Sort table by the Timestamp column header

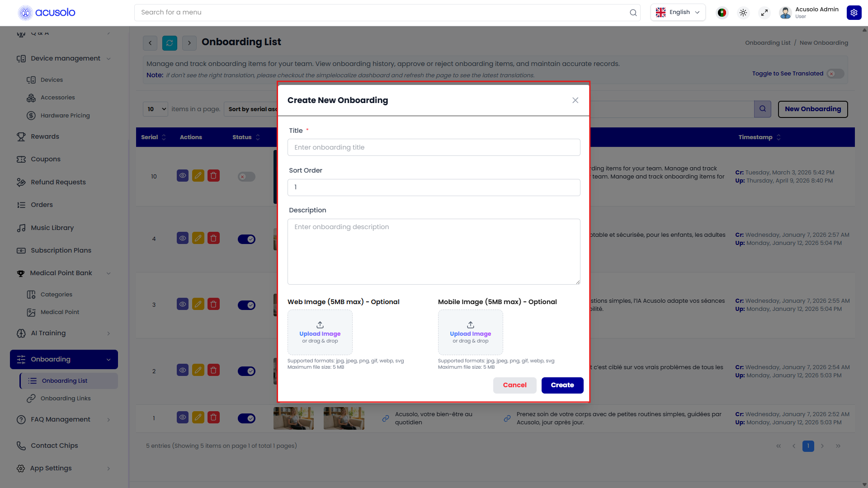[759, 137]
